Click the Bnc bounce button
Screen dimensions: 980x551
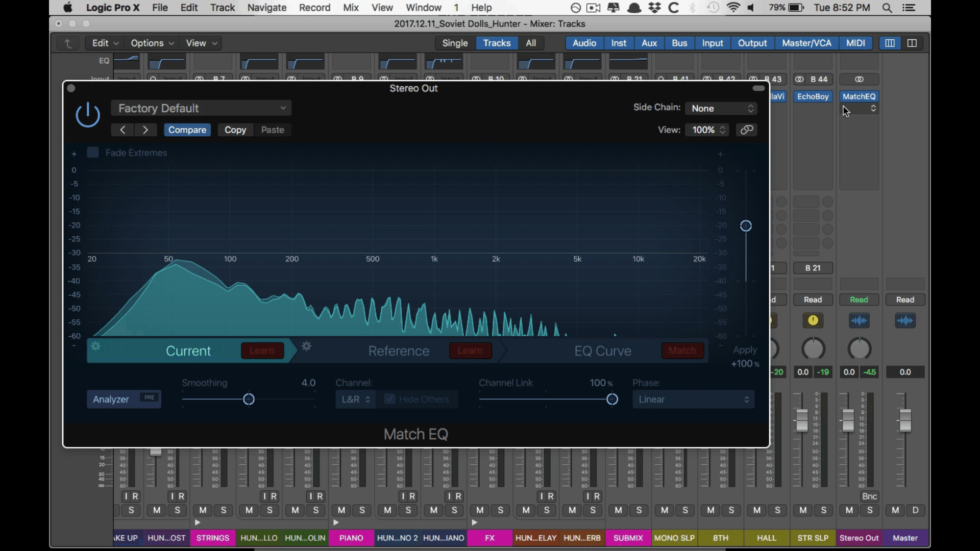[x=870, y=496]
